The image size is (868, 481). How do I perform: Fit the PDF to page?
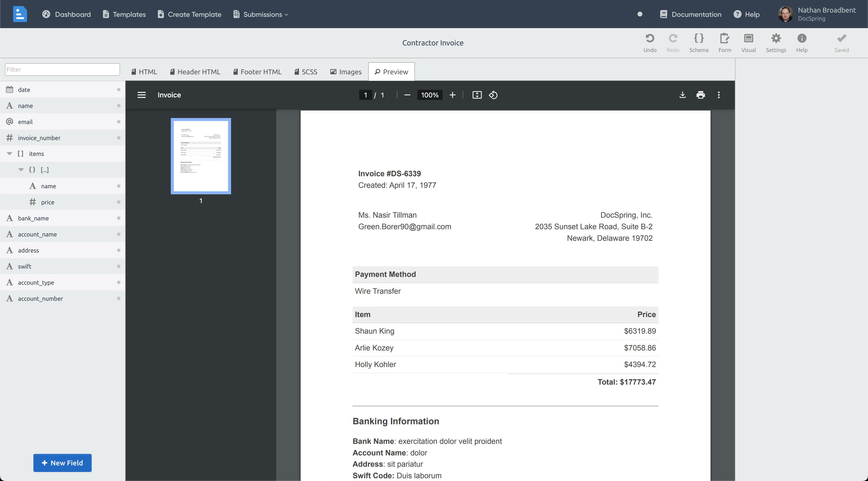point(477,95)
